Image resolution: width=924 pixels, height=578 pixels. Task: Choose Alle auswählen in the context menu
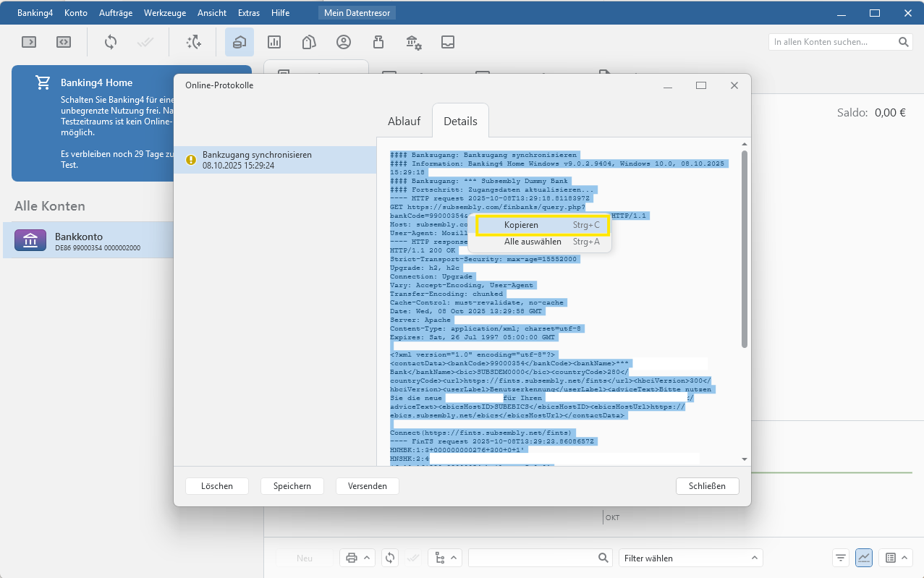tap(540, 242)
